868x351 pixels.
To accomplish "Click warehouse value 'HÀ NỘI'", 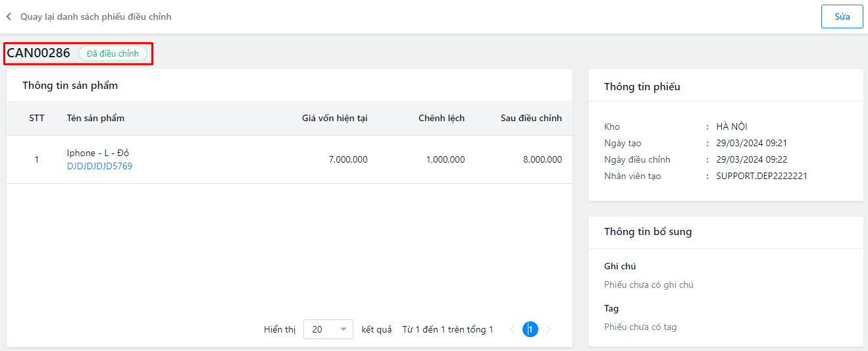I will click(x=732, y=126).
